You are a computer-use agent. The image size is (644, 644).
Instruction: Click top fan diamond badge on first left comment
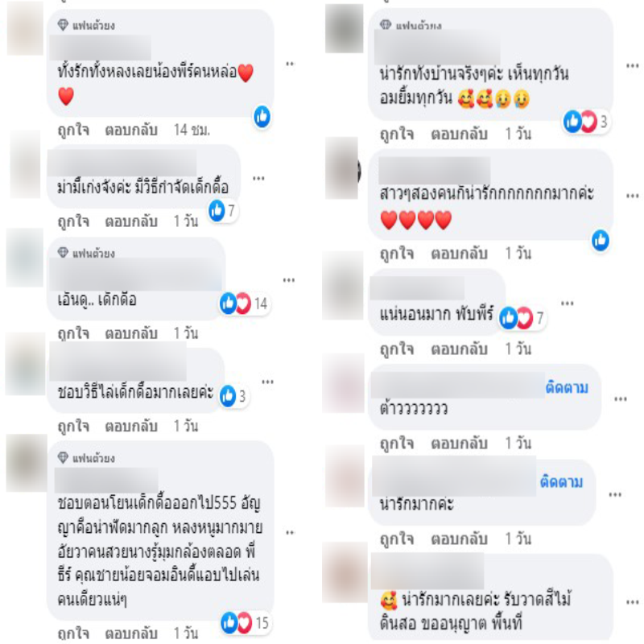pos(63,25)
